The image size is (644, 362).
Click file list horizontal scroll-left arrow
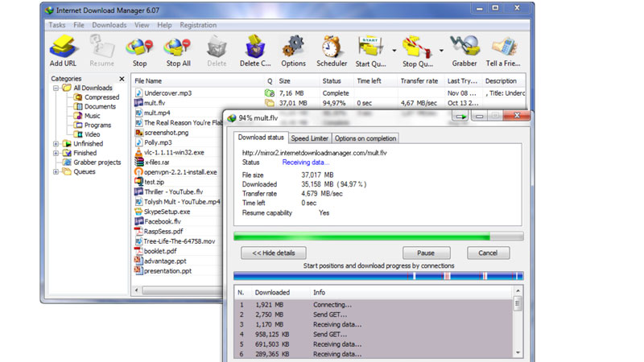(137, 290)
